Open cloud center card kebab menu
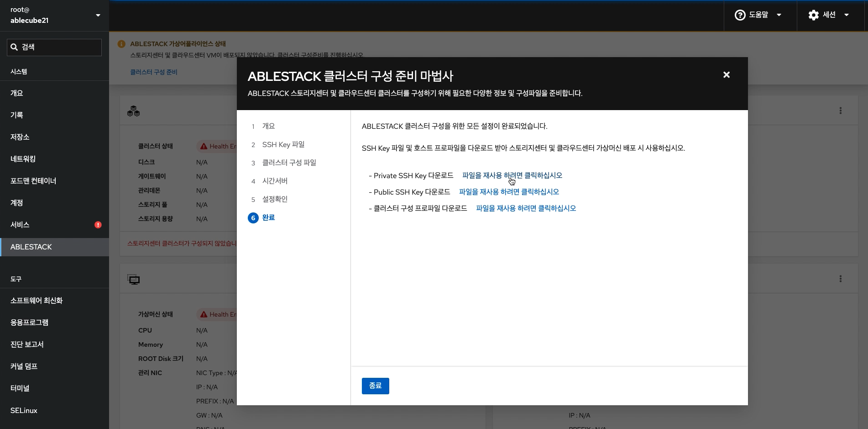The height and width of the screenshot is (429, 868). [840, 279]
